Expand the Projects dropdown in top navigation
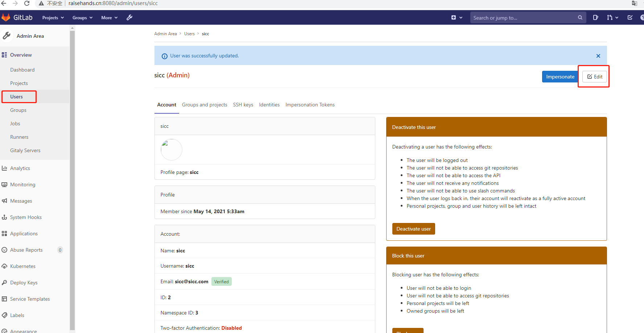The image size is (644, 333). point(53,17)
